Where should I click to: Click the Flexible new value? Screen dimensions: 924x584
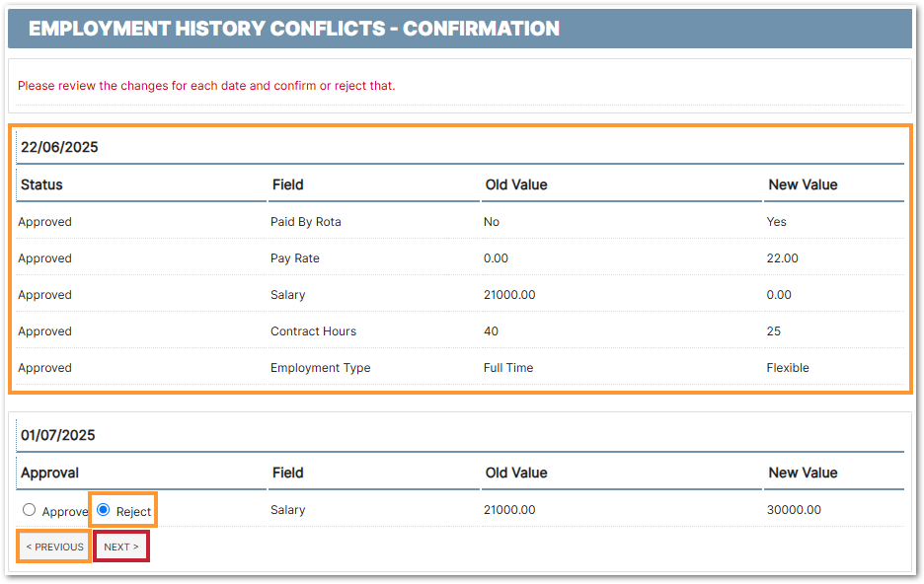[x=788, y=368]
